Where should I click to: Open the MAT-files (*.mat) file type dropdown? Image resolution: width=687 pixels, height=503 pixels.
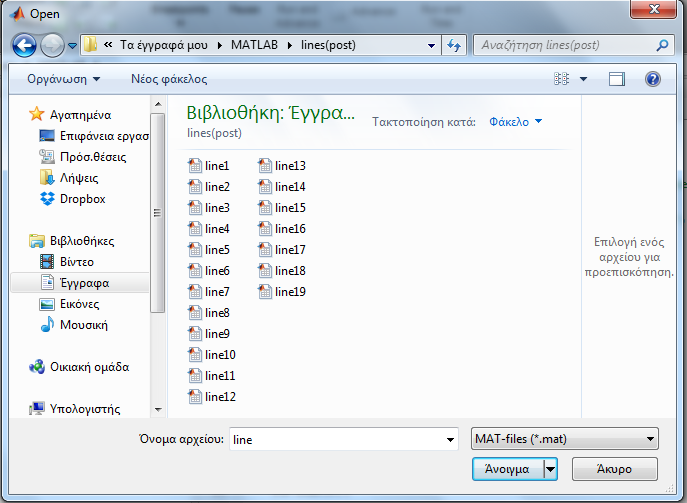coord(564,439)
